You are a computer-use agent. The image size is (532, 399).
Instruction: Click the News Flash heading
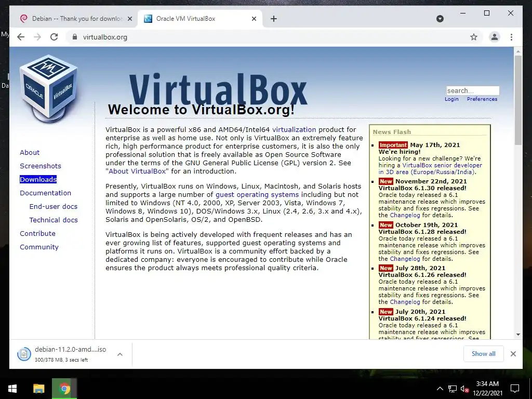(x=392, y=131)
